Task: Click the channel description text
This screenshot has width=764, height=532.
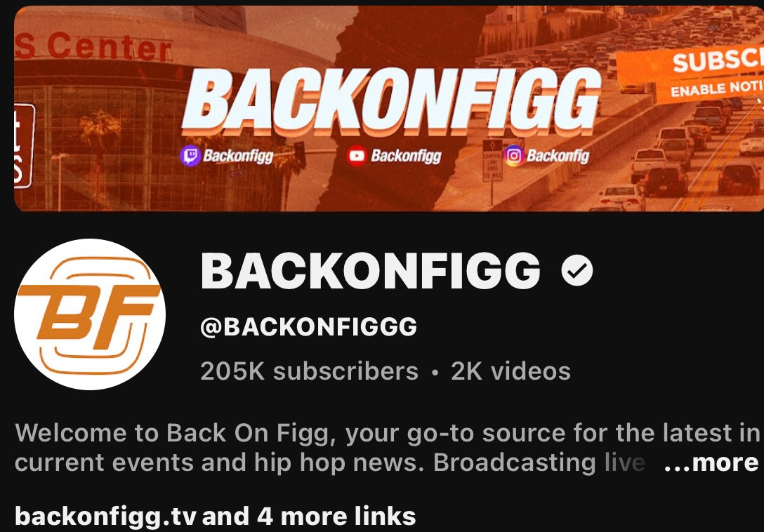Action: point(388,448)
